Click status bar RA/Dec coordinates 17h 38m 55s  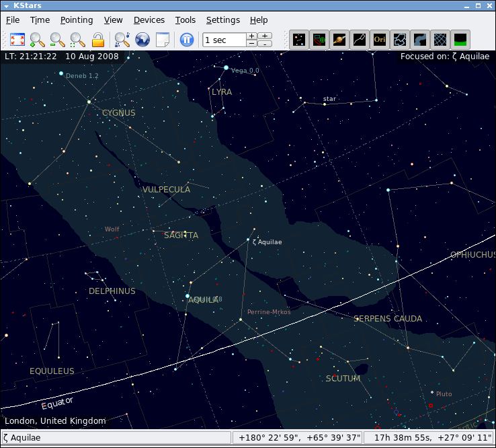(429, 438)
